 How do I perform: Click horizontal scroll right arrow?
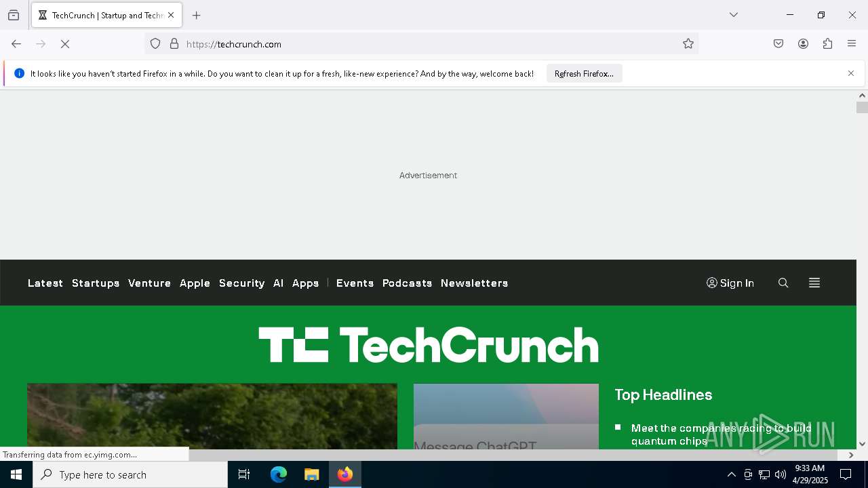point(851,455)
